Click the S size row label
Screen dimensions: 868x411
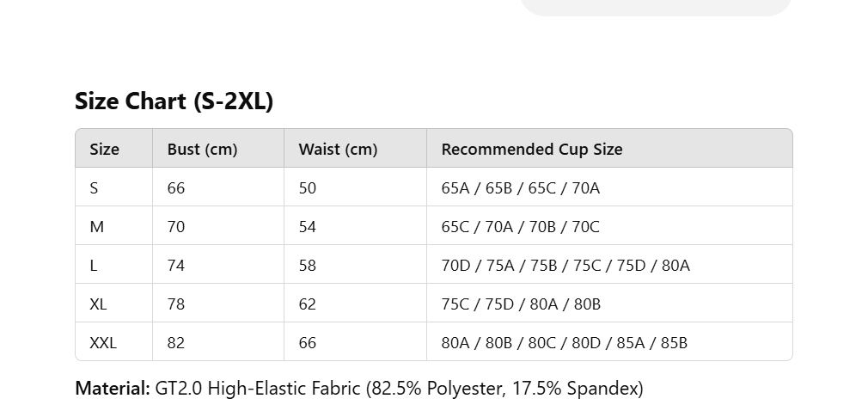pyautogui.click(x=94, y=187)
